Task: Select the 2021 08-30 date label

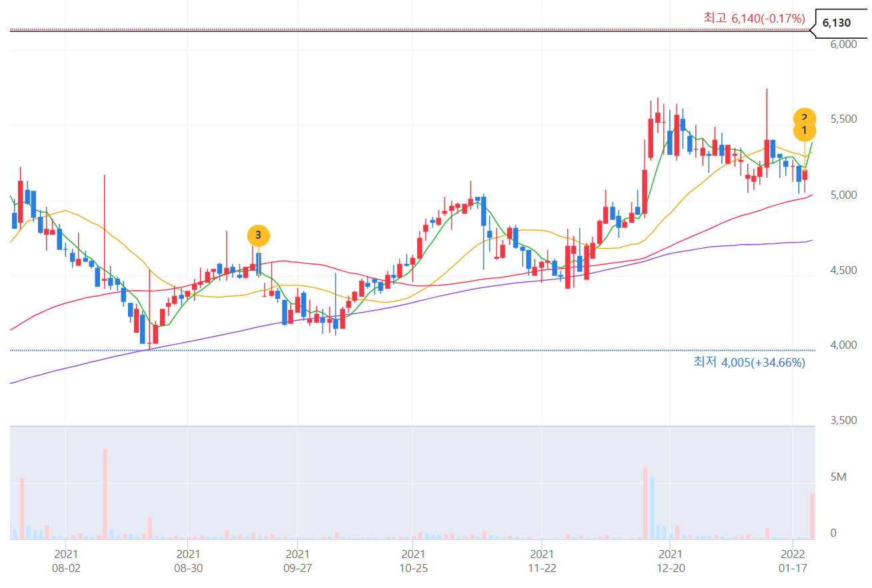Action: (189, 561)
